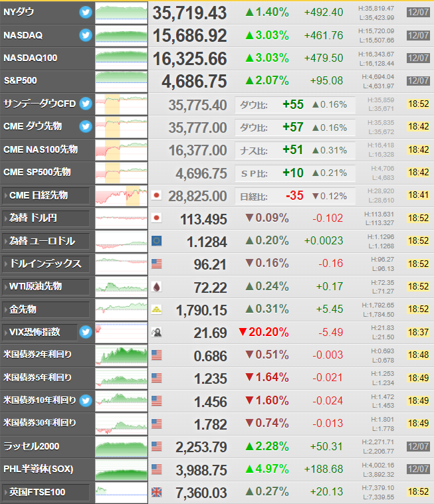Open the NASDAQ100 index label
Viewport: 434px width, 504px height.
31,58
